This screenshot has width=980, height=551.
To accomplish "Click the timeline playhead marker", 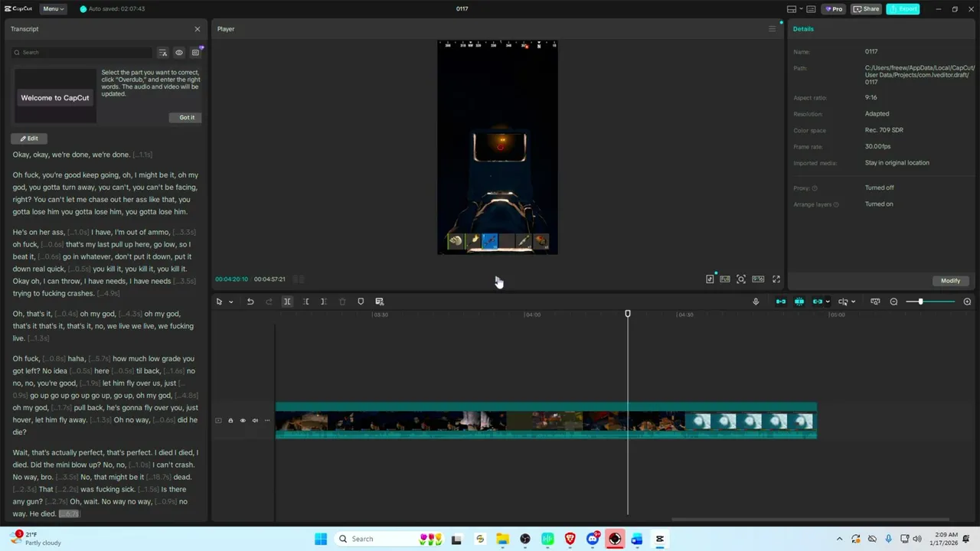I will pos(628,314).
